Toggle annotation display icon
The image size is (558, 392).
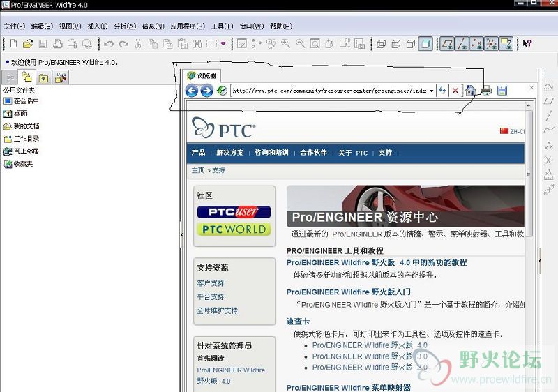click(x=506, y=44)
